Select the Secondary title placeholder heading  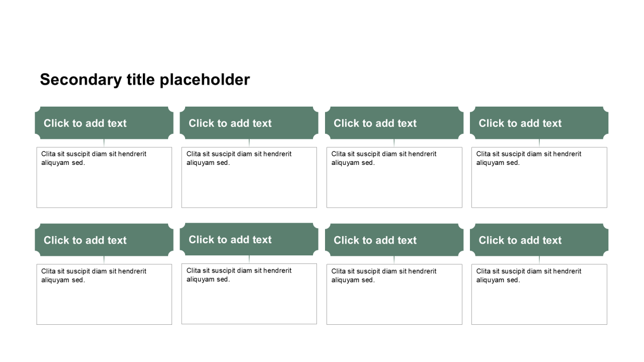[145, 79]
